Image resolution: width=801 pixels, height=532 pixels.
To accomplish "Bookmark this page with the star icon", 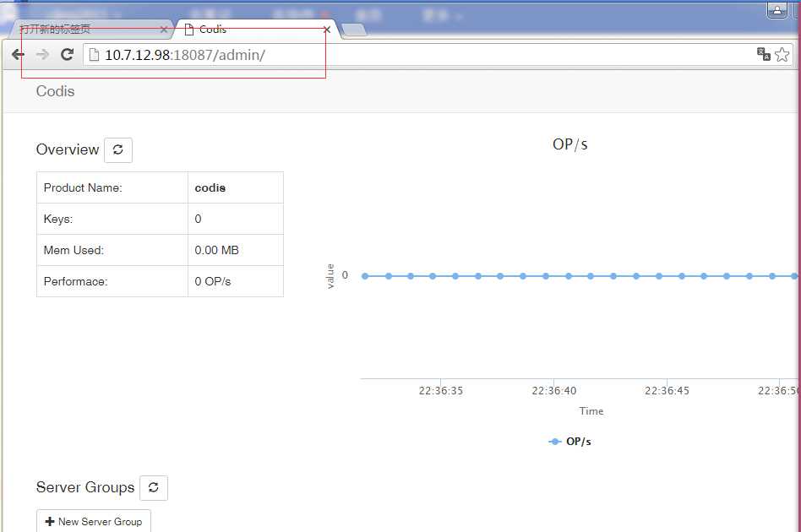I will tap(782, 55).
